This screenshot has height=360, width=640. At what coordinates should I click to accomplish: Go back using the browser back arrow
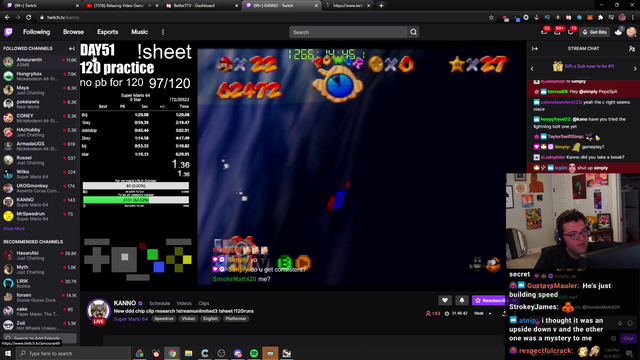tap(7, 18)
